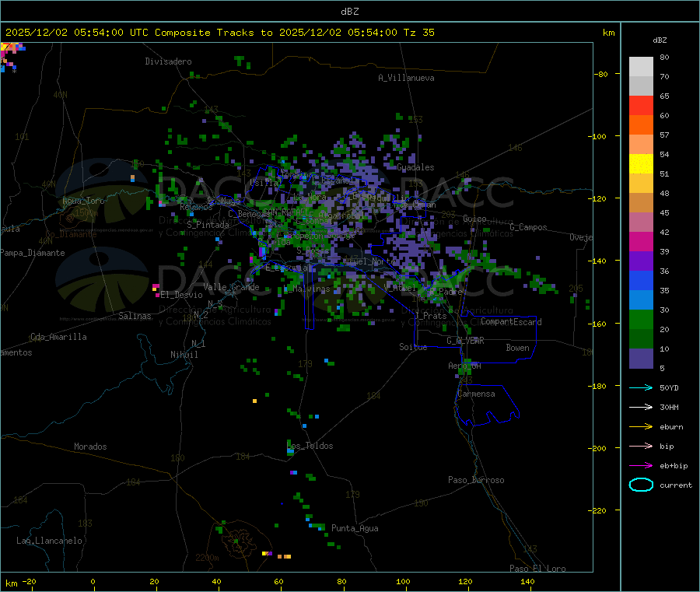Click the cyan 50YD arrow icon
The width and height of the screenshot is (700, 592).
(641, 387)
